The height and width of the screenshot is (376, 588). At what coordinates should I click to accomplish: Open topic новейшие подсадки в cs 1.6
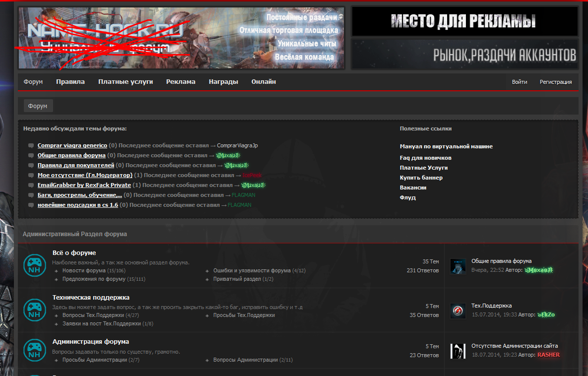click(x=77, y=205)
